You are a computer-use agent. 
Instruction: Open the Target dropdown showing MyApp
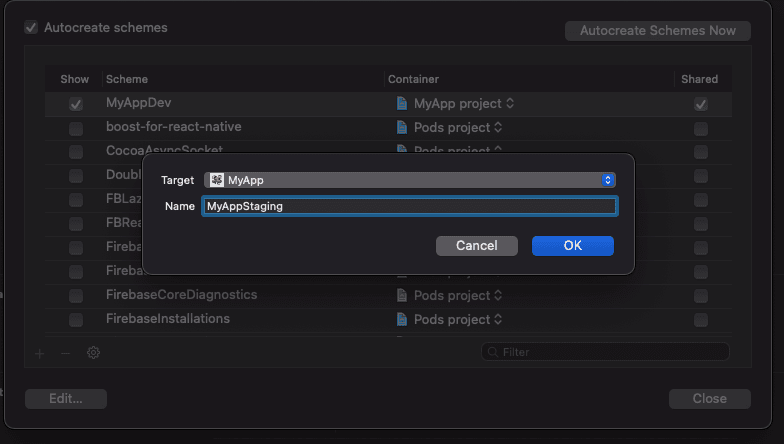pos(409,180)
